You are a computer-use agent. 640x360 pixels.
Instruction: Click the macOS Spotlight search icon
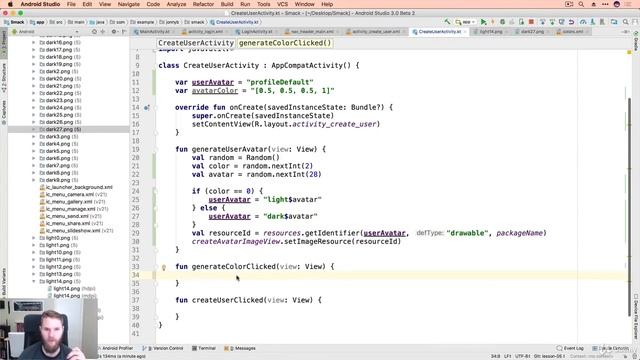click(x=581, y=4)
